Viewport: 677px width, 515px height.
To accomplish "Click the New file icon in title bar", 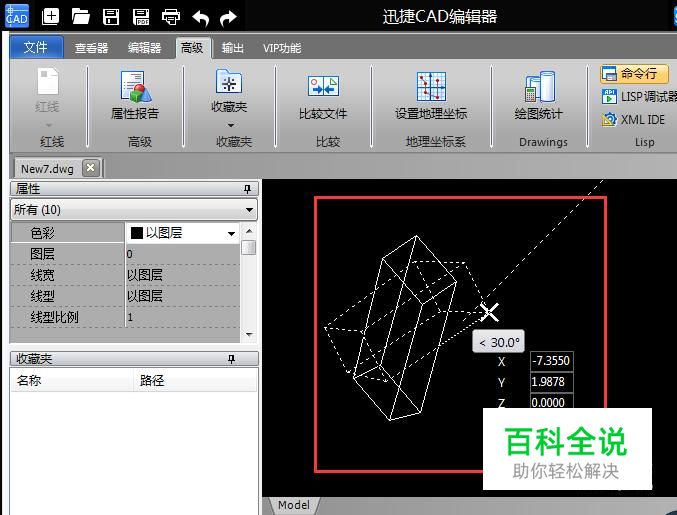I will point(50,16).
